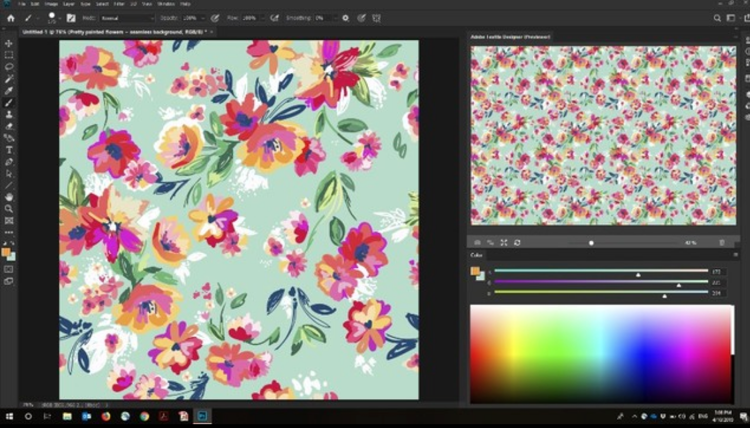
Task: Click the delete trash icon in preview panel
Action: click(722, 243)
